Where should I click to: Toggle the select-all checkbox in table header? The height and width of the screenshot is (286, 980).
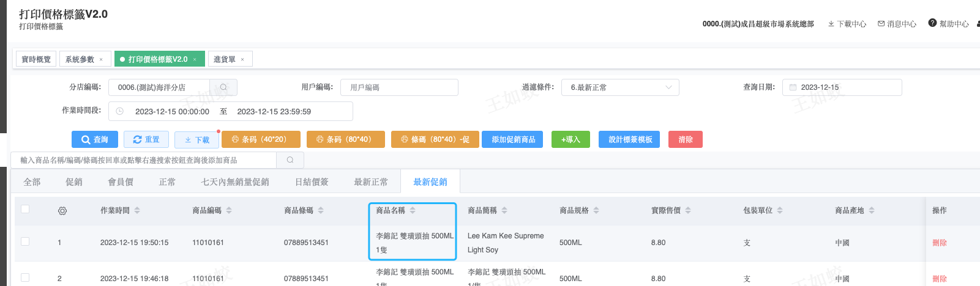click(x=25, y=209)
